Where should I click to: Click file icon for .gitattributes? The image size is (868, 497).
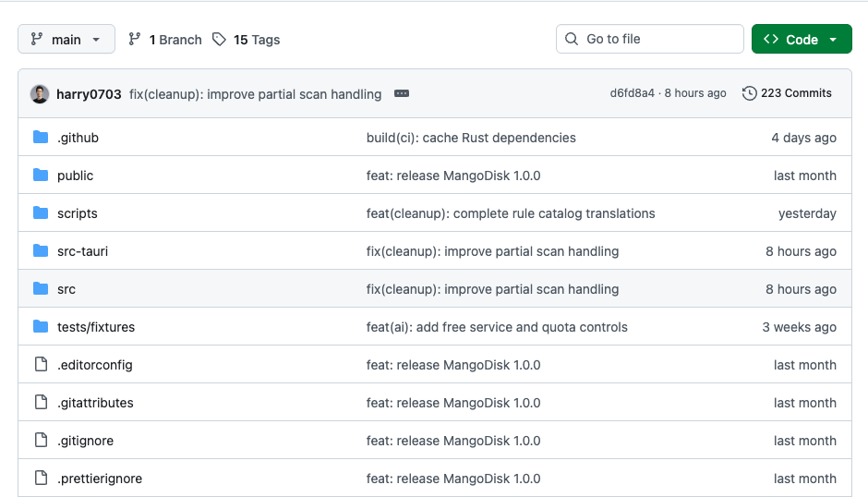[41, 402]
